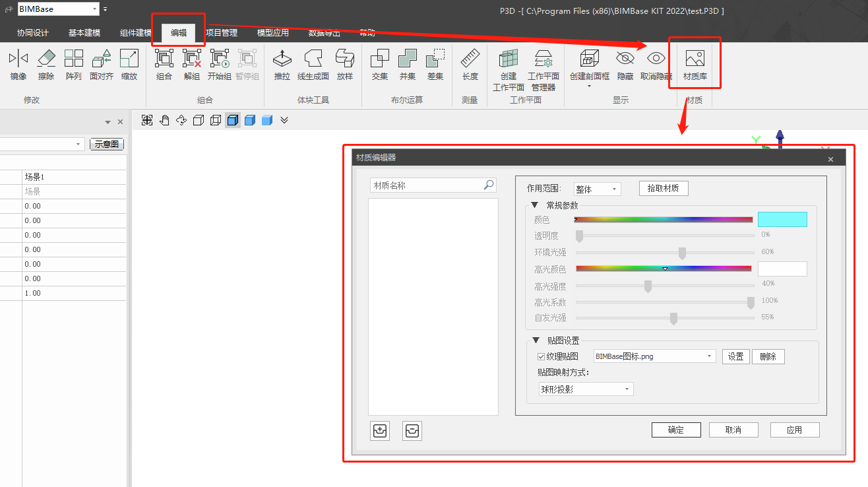868x487 pixels.
Task: Uncheck the 纹理贴图 checkbox
Action: (x=542, y=356)
